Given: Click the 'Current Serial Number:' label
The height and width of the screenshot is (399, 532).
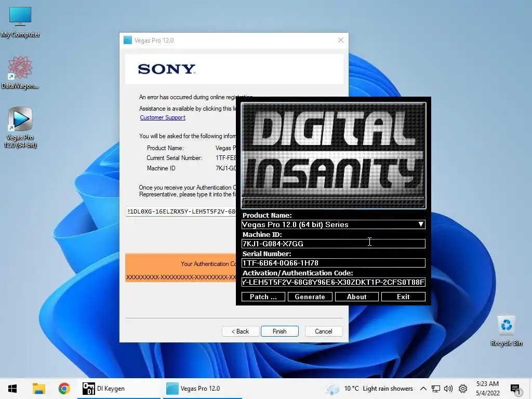Looking at the screenshot, I should click(x=174, y=158).
